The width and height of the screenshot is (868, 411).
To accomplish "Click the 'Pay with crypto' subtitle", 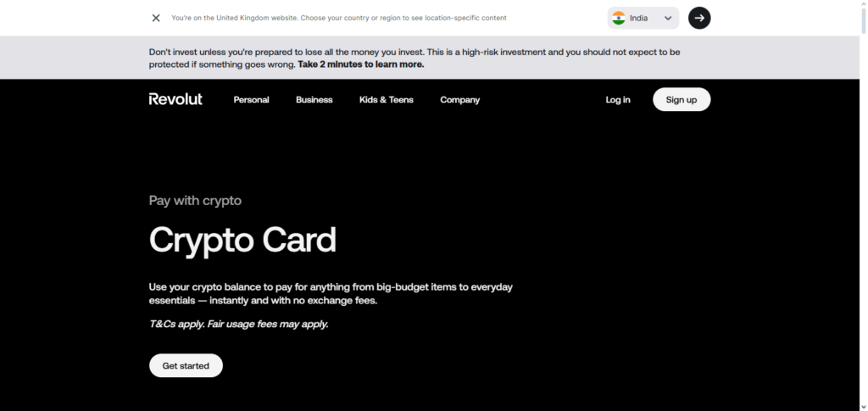I will click(x=195, y=201).
